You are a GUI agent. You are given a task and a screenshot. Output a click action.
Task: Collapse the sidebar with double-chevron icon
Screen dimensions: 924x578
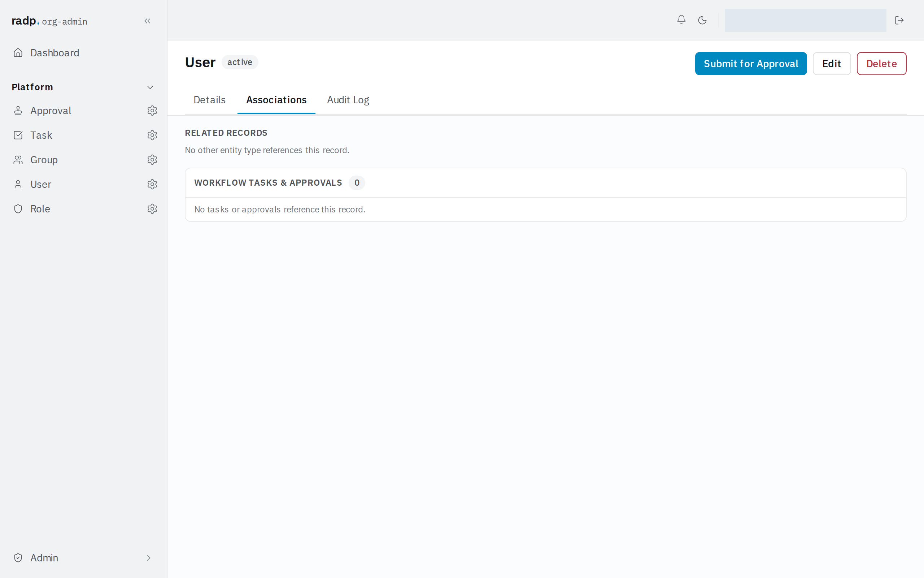(x=147, y=21)
